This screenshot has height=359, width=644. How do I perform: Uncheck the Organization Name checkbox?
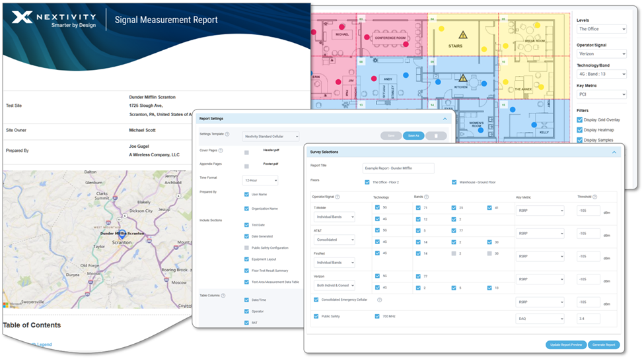pyautogui.click(x=246, y=209)
